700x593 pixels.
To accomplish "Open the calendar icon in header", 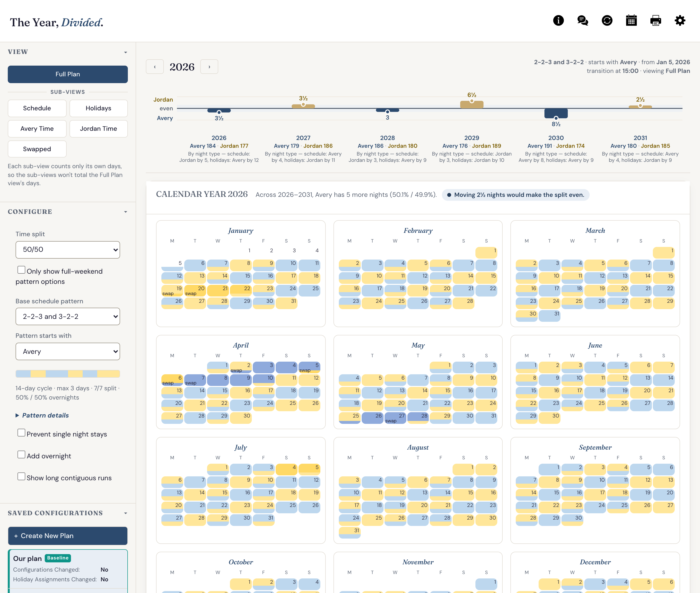I will [631, 20].
